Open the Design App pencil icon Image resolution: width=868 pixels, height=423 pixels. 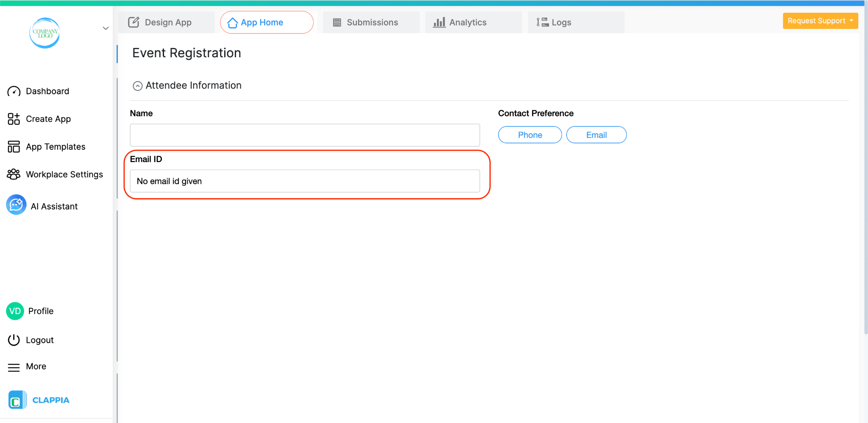click(x=134, y=22)
